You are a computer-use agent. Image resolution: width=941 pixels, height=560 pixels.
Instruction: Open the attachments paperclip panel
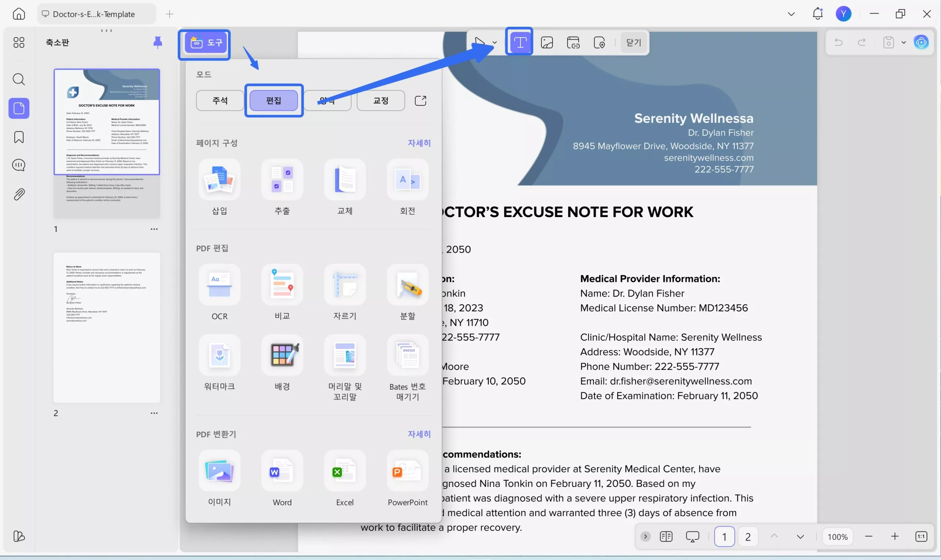point(19,194)
